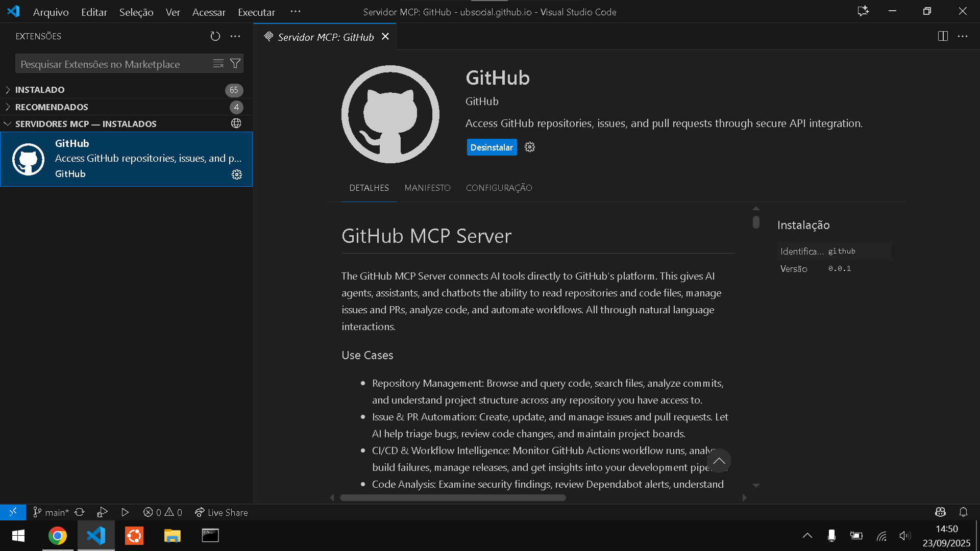Start Live Share from status bar
The height and width of the screenshot is (551, 980).
222,512
